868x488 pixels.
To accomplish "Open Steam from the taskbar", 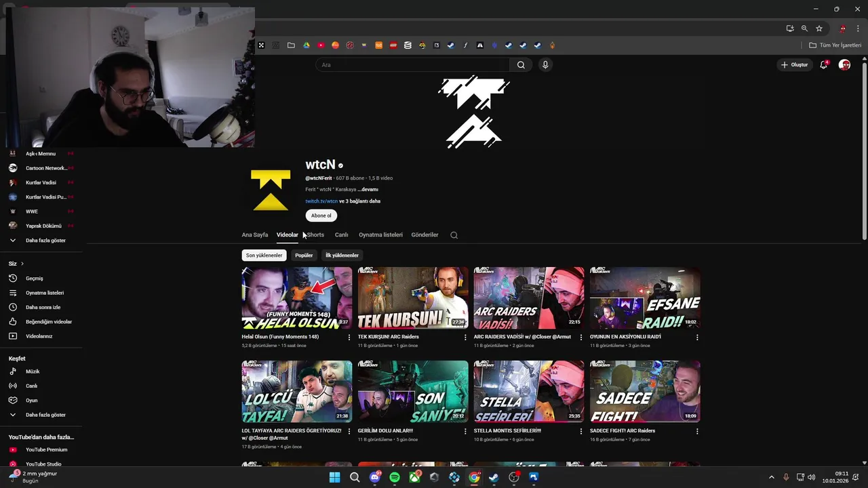I will [x=494, y=477].
